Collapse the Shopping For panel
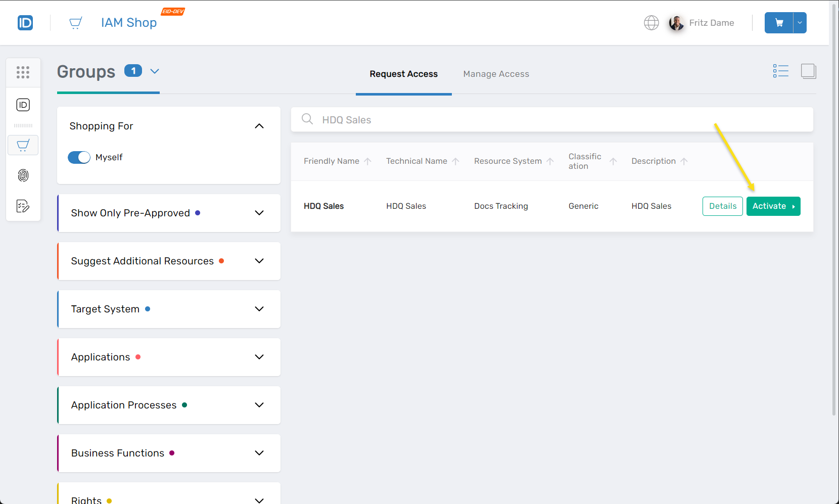The height and width of the screenshot is (504, 839). coord(259,126)
